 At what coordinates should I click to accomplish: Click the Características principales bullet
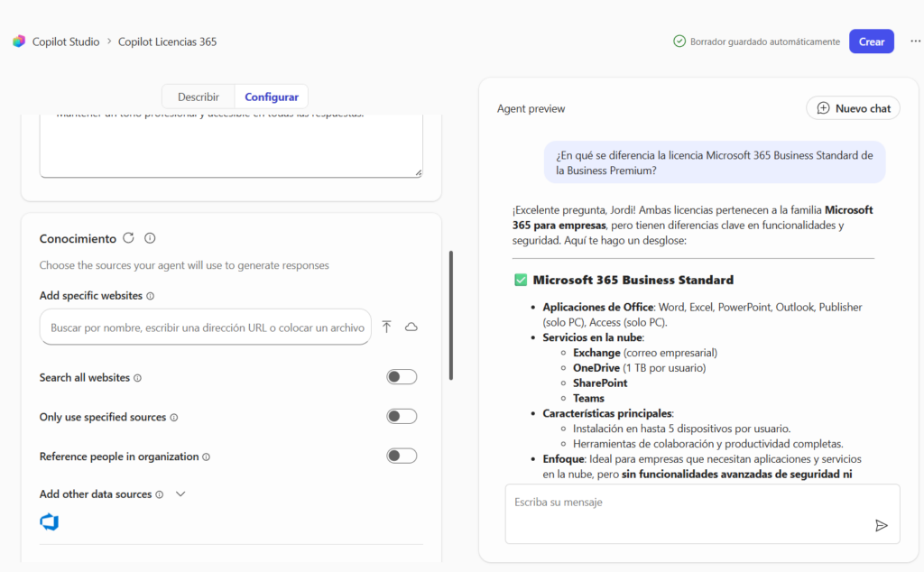coord(607,413)
